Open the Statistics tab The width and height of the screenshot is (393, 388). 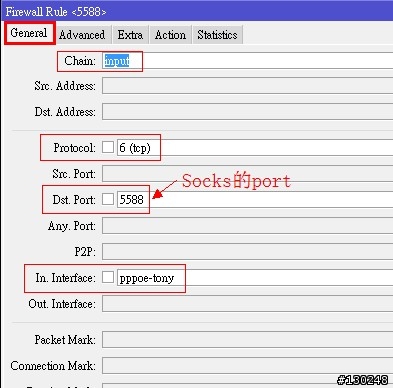(x=217, y=35)
